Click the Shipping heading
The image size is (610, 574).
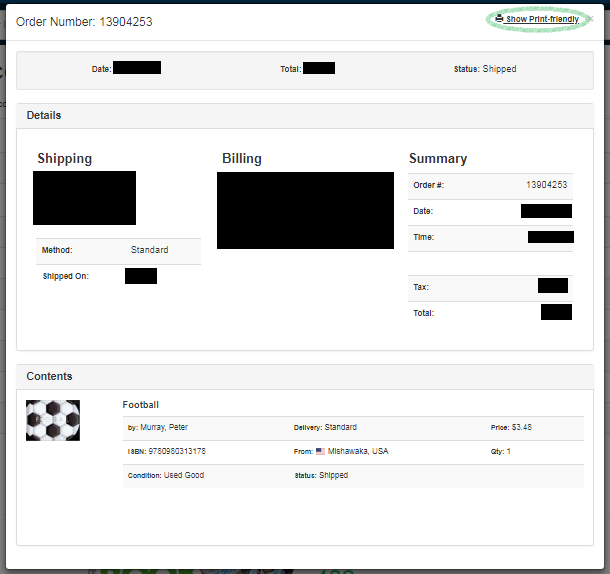65,158
